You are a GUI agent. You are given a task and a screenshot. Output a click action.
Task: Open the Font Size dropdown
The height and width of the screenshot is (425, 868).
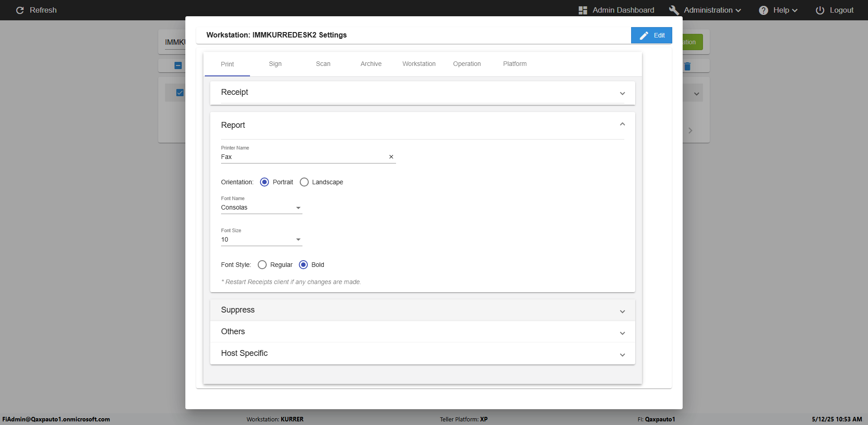pyautogui.click(x=261, y=240)
